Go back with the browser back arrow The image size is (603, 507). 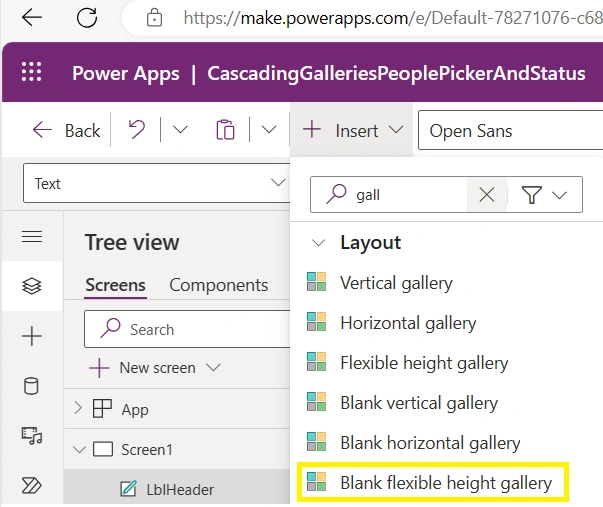tap(32, 17)
